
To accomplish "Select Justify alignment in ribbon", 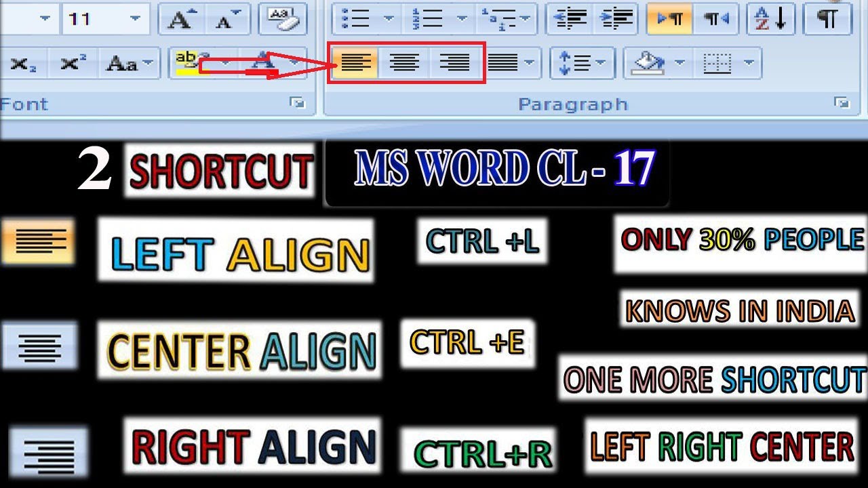I will pos(503,64).
